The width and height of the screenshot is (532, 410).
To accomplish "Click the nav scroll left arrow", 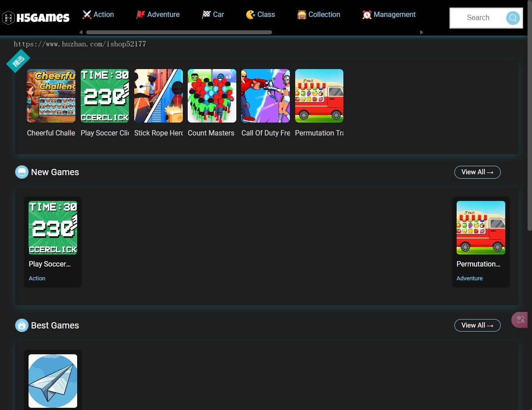I will (x=81, y=32).
